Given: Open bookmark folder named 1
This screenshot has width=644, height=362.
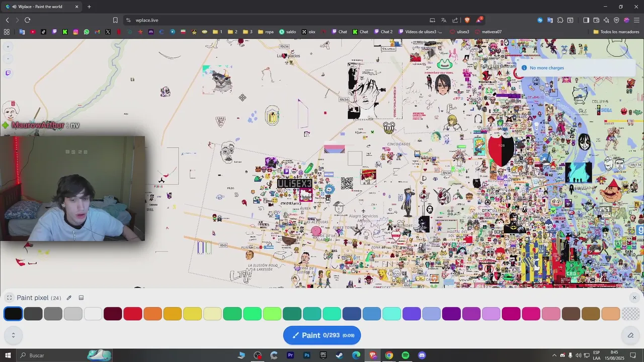Looking at the screenshot, I should coord(217,32).
